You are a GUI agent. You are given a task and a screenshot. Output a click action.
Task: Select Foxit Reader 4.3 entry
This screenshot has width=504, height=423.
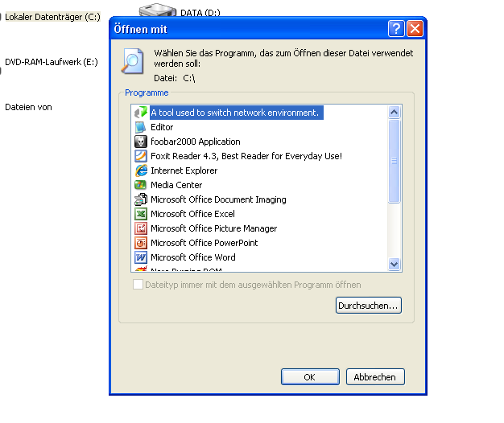tap(246, 156)
